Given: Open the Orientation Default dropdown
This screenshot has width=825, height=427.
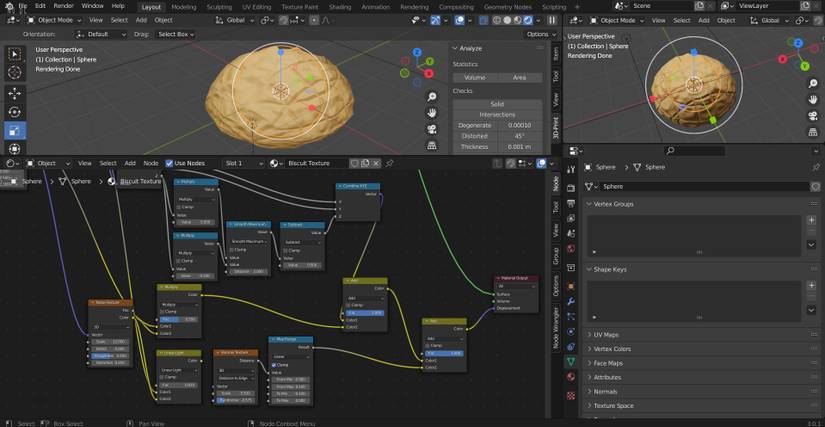Looking at the screenshot, I should [101, 34].
